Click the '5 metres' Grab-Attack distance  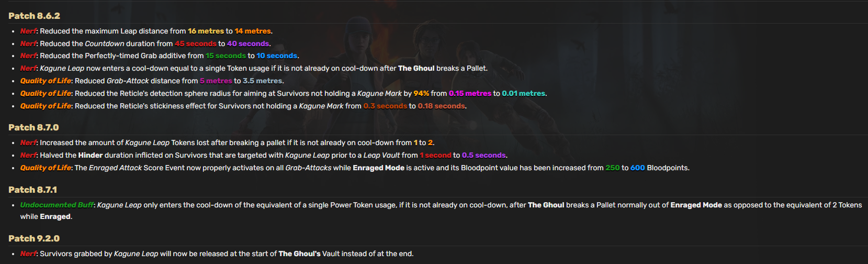point(216,81)
